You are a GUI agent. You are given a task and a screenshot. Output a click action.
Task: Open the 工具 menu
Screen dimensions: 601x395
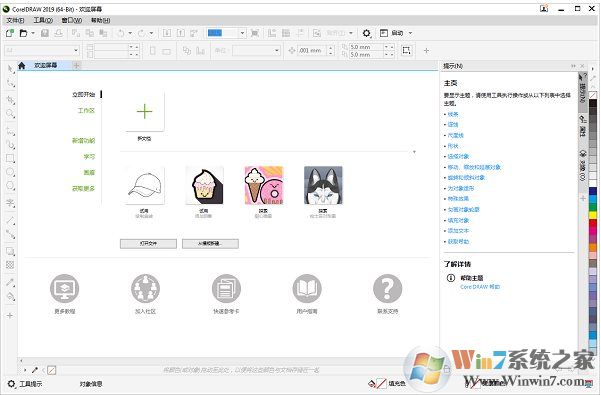[x=43, y=20]
